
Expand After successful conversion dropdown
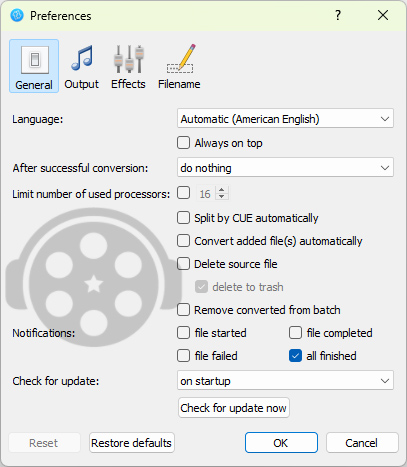point(285,167)
